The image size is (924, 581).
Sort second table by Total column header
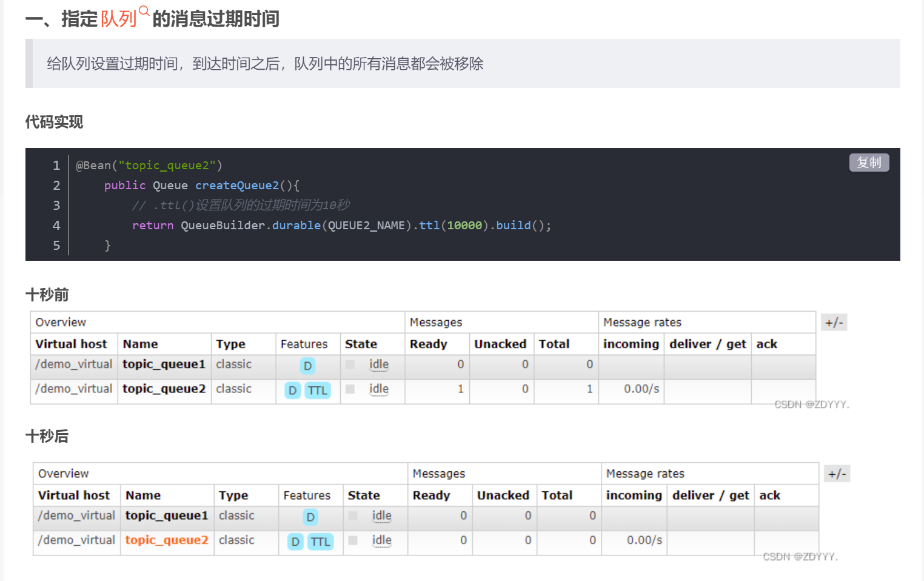(x=557, y=495)
